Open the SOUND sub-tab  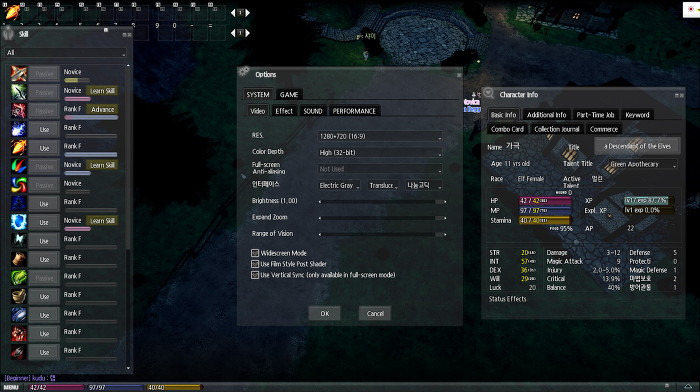312,111
